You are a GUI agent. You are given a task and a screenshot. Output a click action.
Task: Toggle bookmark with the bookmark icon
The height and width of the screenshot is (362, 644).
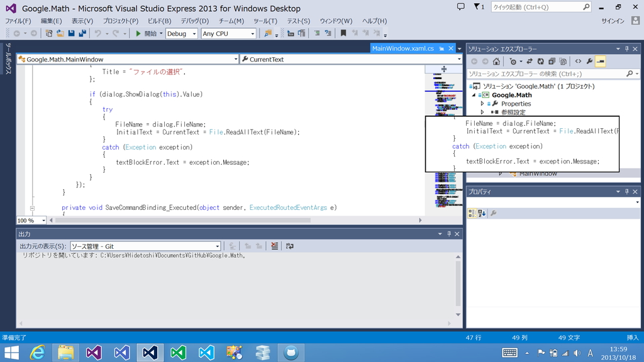[x=343, y=34]
